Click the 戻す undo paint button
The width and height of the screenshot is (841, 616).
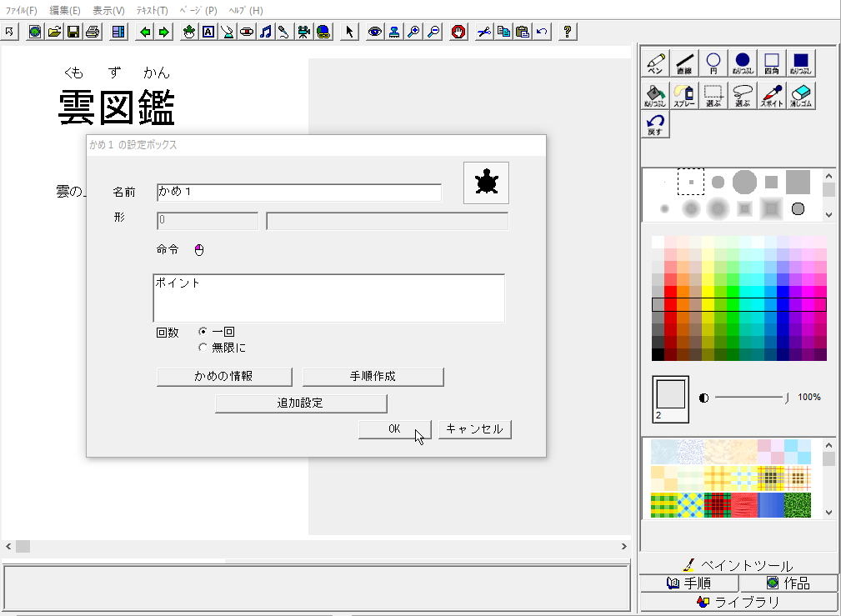click(x=655, y=125)
